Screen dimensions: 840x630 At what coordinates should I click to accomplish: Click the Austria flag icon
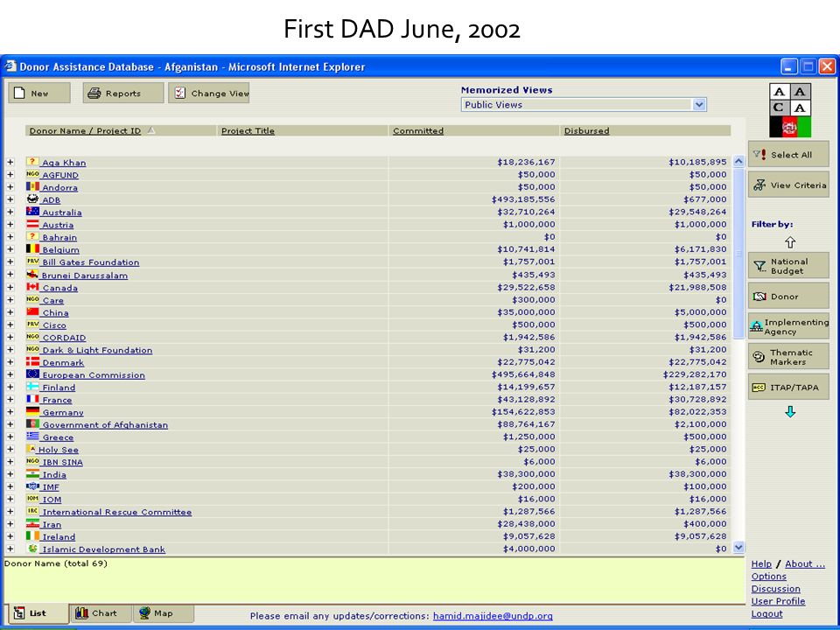(x=32, y=224)
